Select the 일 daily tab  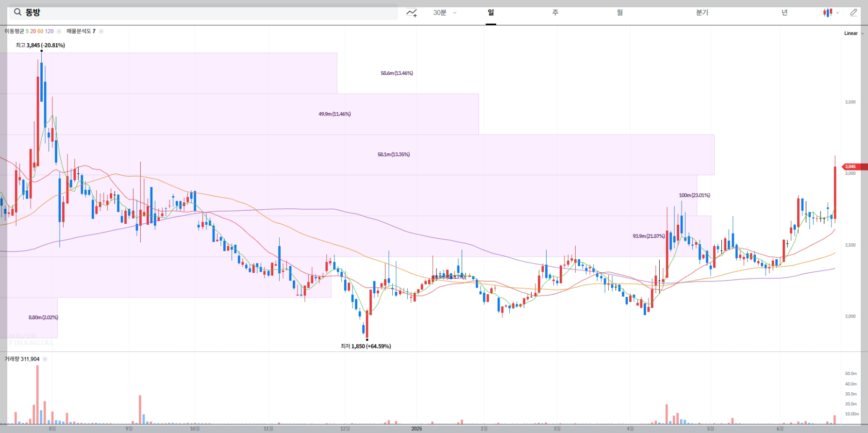click(491, 13)
